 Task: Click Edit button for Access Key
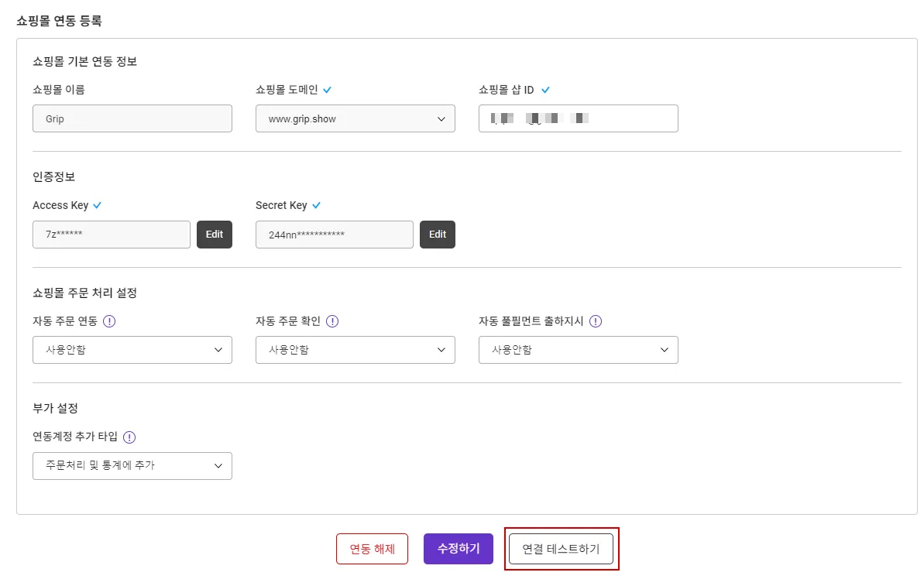tap(215, 235)
